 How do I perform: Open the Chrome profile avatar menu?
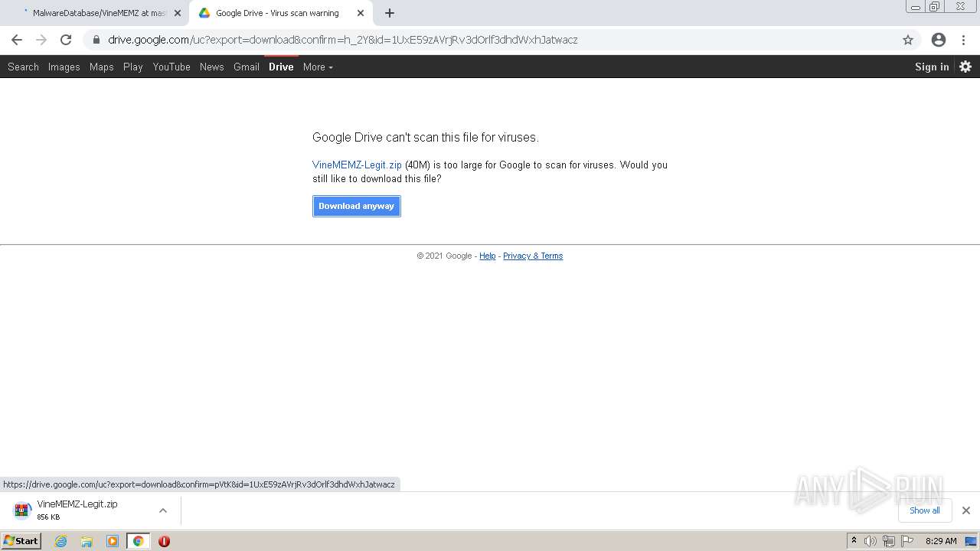point(939,40)
